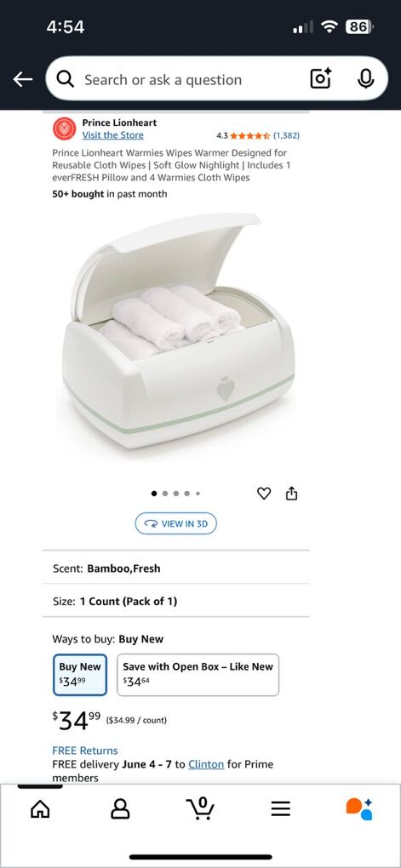401x868 pixels.
Task: Open the Home tab icon
Action: tap(40, 808)
